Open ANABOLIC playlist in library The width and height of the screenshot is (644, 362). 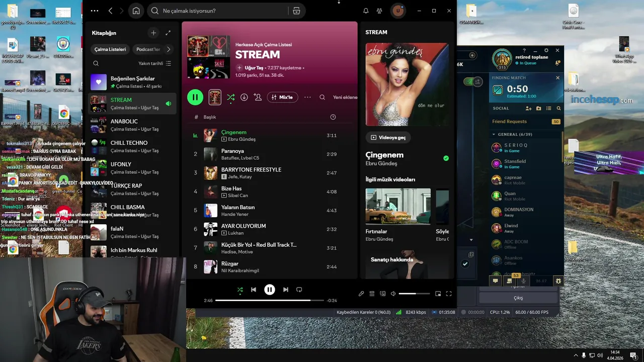(x=132, y=125)
